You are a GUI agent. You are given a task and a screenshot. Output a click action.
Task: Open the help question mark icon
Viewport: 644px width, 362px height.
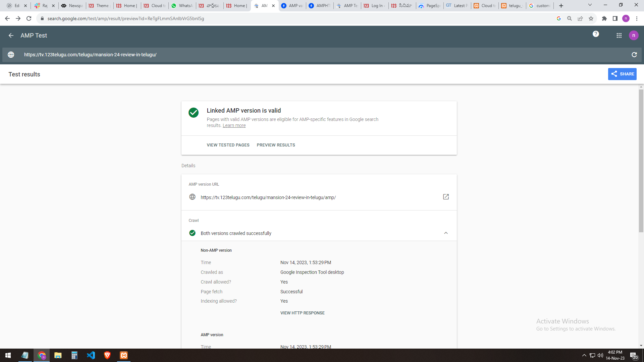596,34
